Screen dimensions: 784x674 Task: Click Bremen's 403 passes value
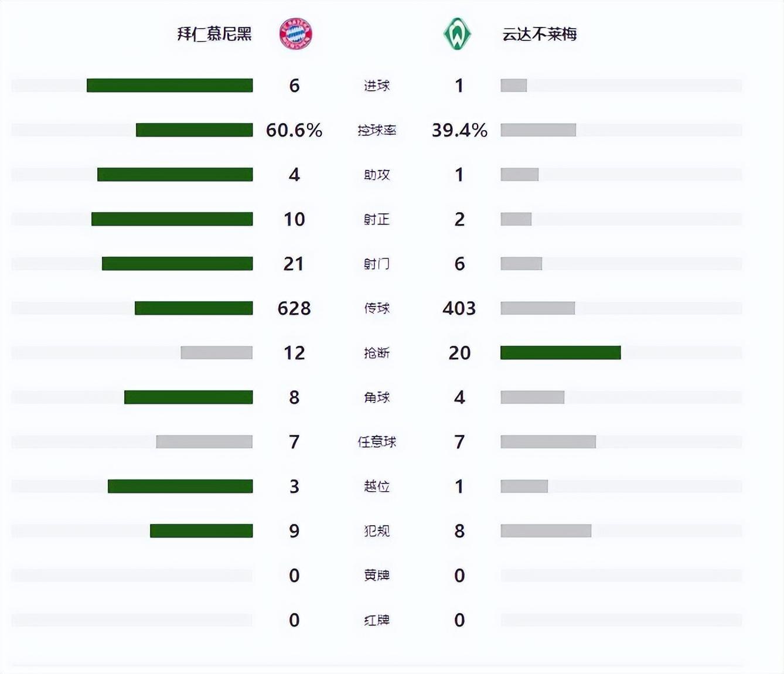tap(459, 308)
